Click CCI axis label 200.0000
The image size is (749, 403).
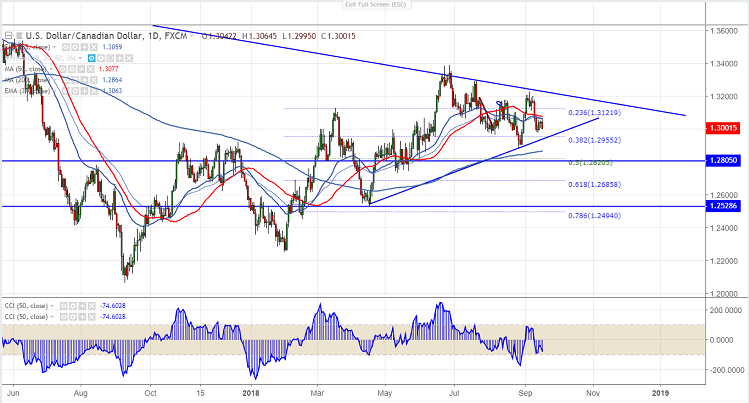(x=727, y=310)
